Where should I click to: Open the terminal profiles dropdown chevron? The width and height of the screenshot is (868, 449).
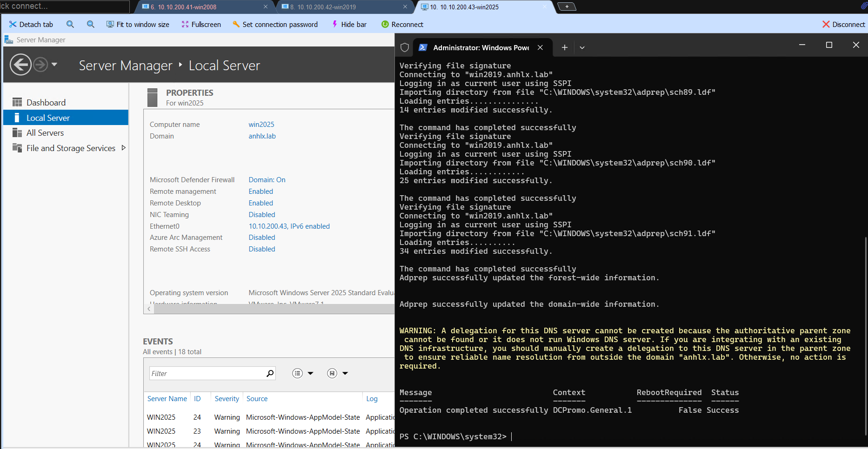[582, 47]
